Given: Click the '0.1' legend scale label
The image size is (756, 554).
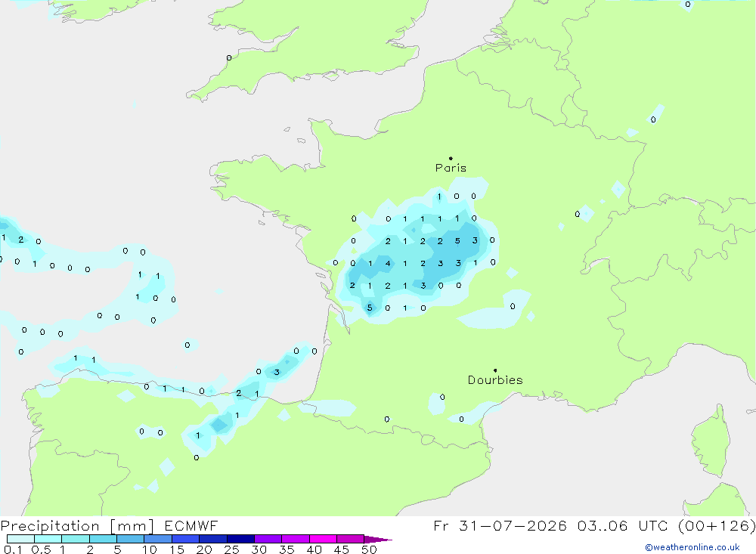Looking at the screenshot, I should (x=13, y=549).
